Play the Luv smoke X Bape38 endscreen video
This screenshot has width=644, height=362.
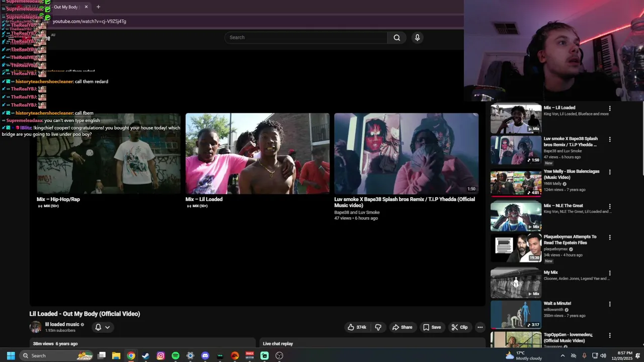(x=407, y=153)
